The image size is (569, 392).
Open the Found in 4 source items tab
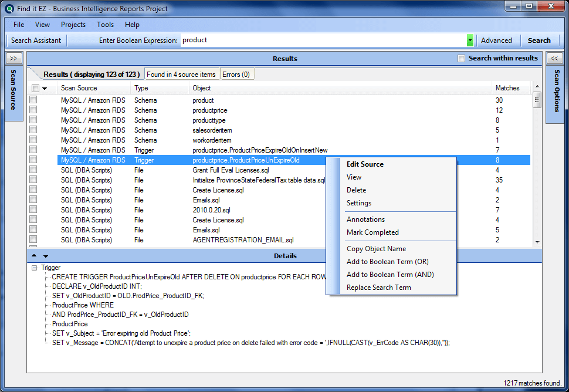click(181, 75)
